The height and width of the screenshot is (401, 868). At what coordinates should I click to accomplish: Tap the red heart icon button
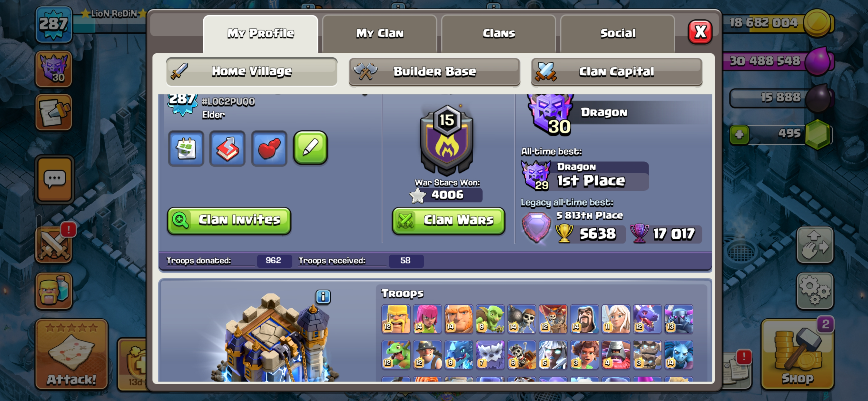269,148
